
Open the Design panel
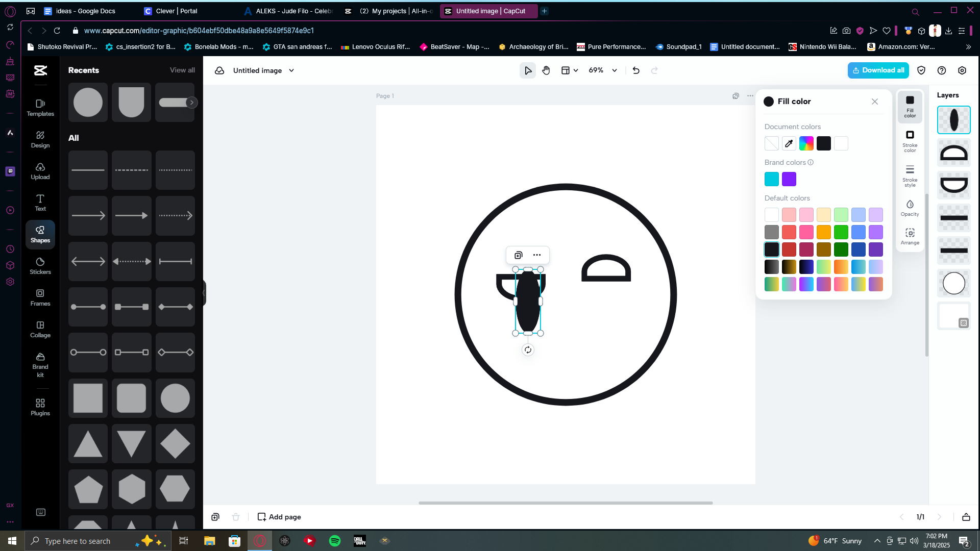click(40, 139)
